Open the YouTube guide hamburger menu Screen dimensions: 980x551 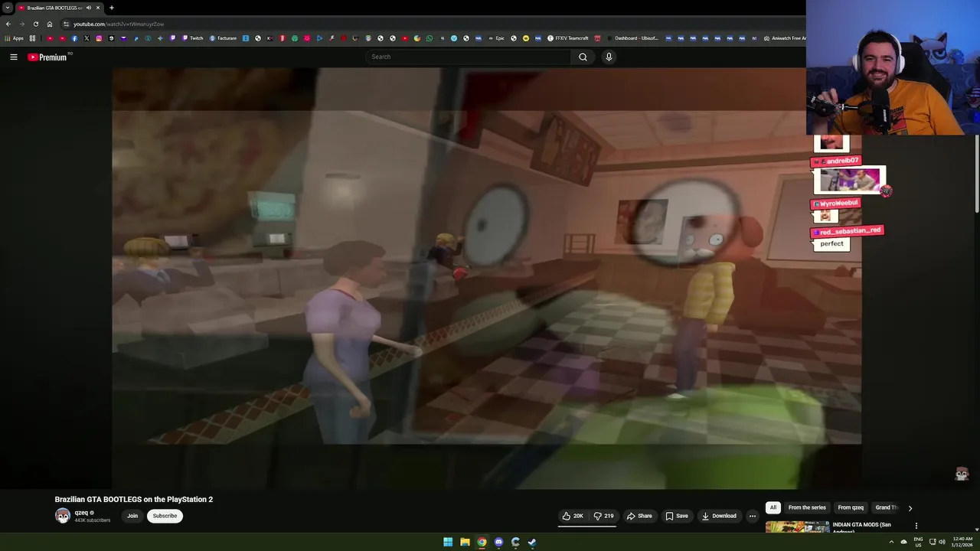[13, 57]
